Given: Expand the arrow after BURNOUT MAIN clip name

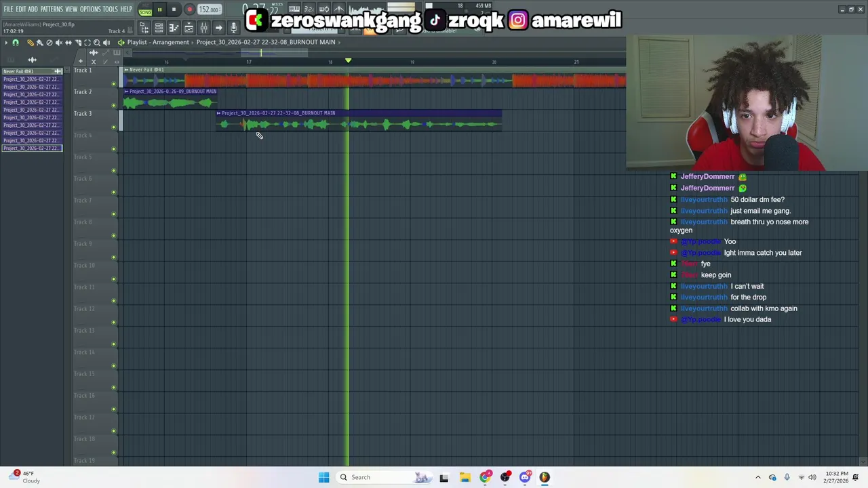Looking at the screenshot, I should click(339, 42).
